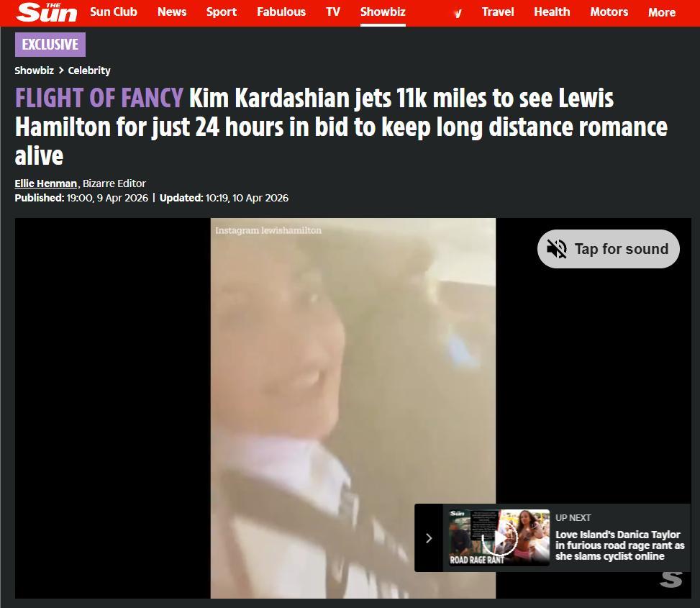Open the Travel section
The height and width of the screenshot is (608, 700).
click(x=498, y=12)
